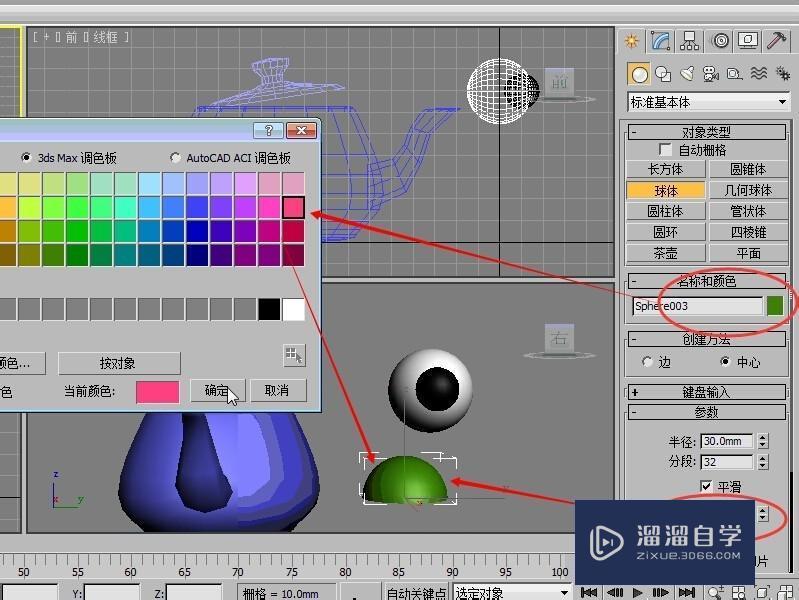Cancel the color dialog with 取消
Viewport: 799px width, 600px height.
278,390
